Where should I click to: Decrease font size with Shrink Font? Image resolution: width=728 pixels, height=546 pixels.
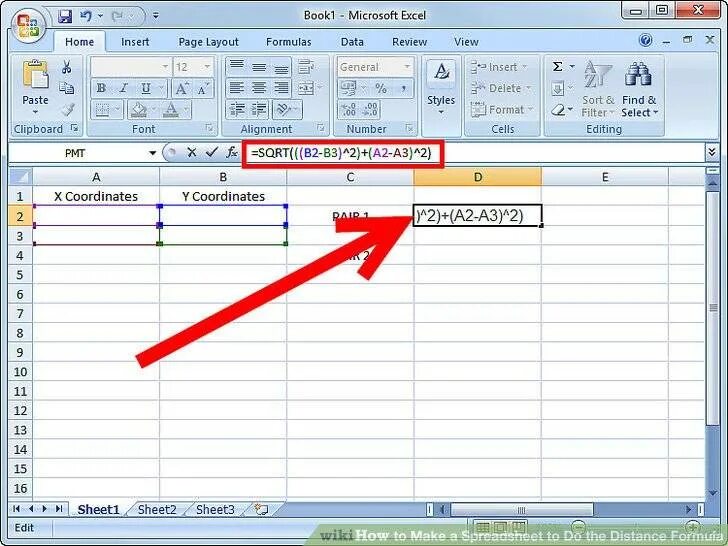(x=203, y=88)
